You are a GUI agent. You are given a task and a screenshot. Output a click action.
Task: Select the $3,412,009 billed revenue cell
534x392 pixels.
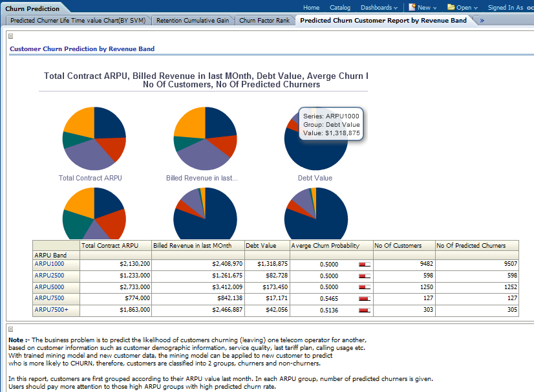pyautogui.click(x=198, y=287)
